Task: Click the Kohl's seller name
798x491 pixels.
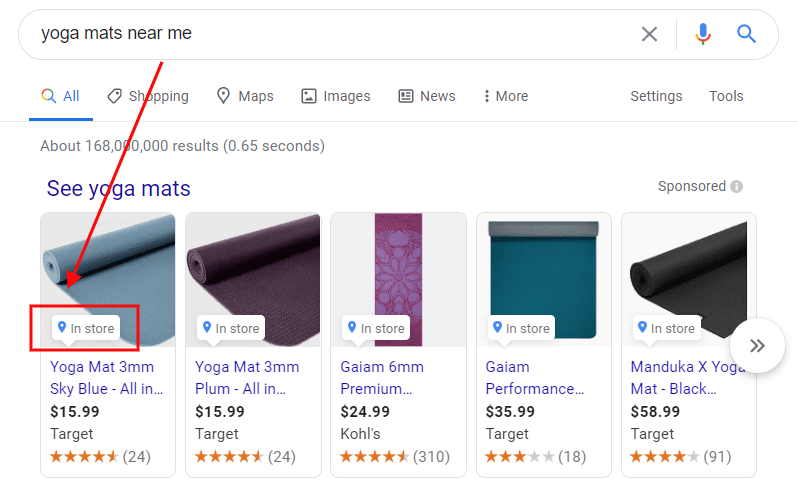Action: (x=360, y=434)
